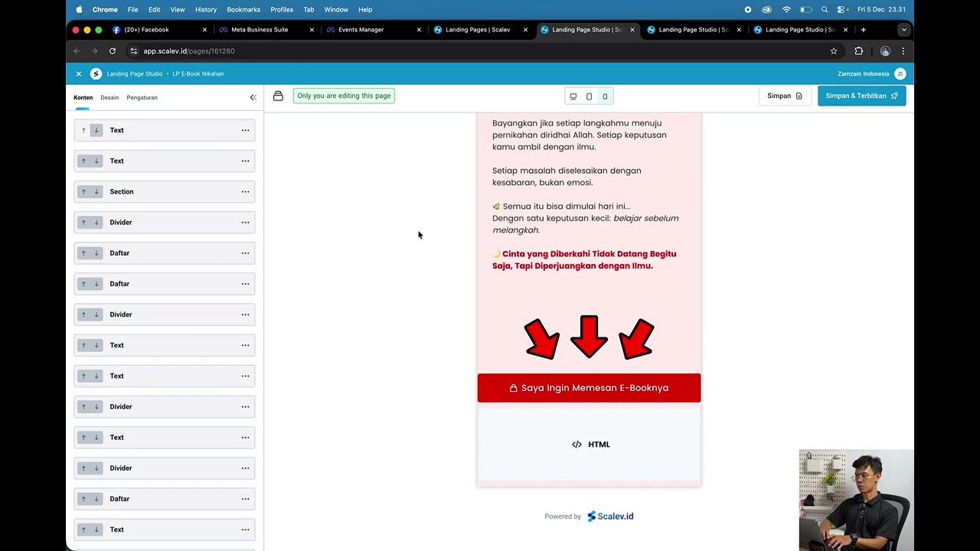The width and height of the screenshot is (980, 551).
Task: Open options for the bottom-most Daftar block
Action: [x=245, y=499]
